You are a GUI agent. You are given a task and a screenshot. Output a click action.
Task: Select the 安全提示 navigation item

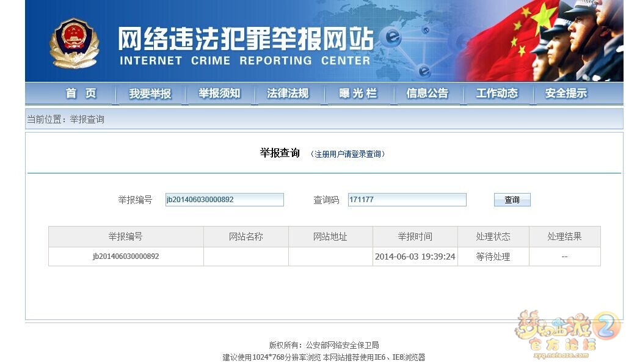566,93
